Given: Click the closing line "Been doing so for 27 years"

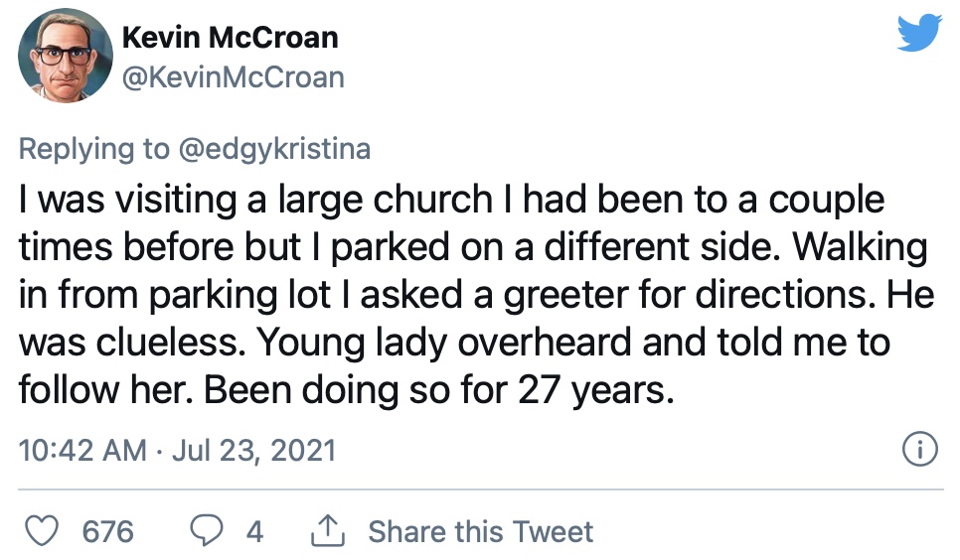Looking at the screenshot, I should 439,390.
